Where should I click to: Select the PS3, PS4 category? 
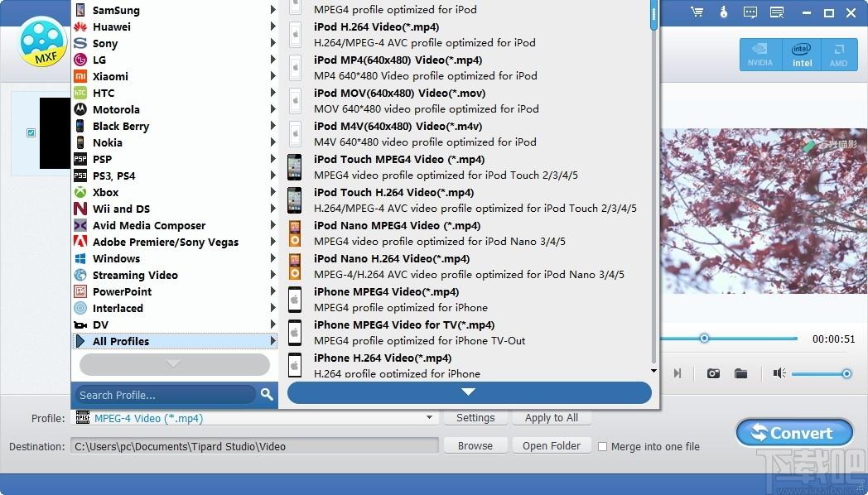[175, 175]
